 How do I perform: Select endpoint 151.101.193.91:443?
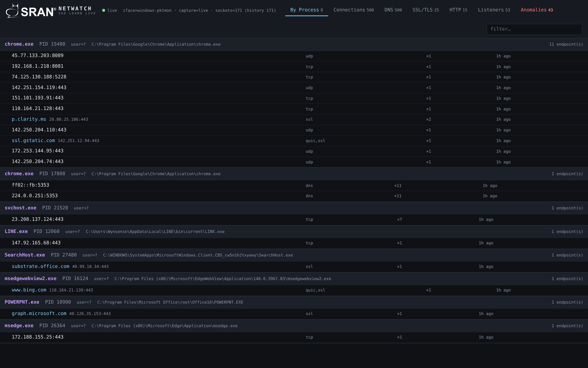(38, 98)
